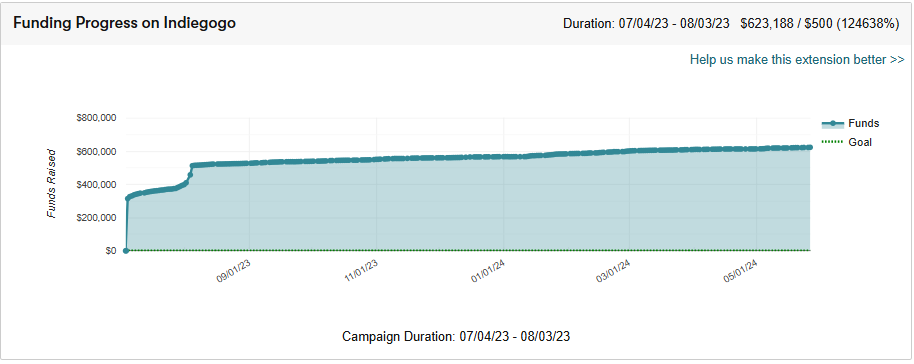Click the 11/01/23 x-axis date label
The width and height of the screenshot is (914, 364).
[x=361, y=271]
